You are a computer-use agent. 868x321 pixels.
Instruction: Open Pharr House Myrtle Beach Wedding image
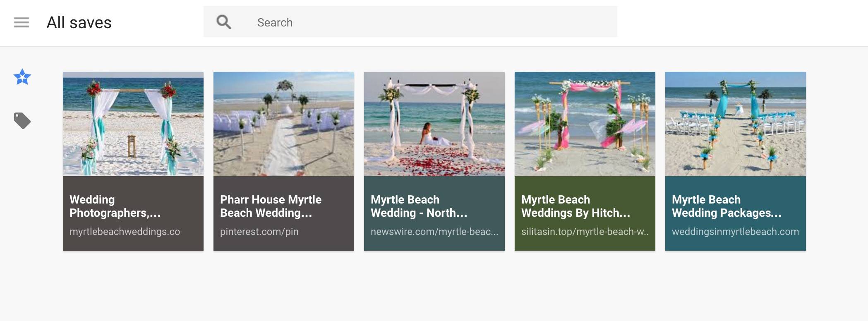[284, 124]
